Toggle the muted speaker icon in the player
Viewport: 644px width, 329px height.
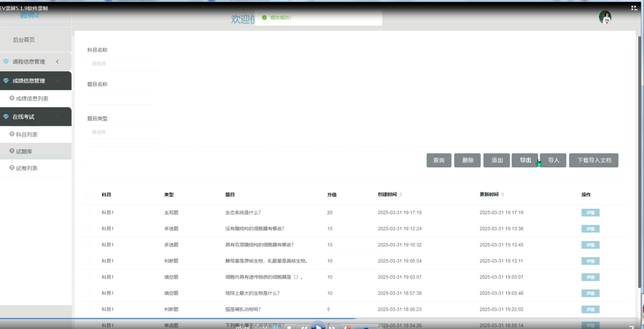click(347, 328)
